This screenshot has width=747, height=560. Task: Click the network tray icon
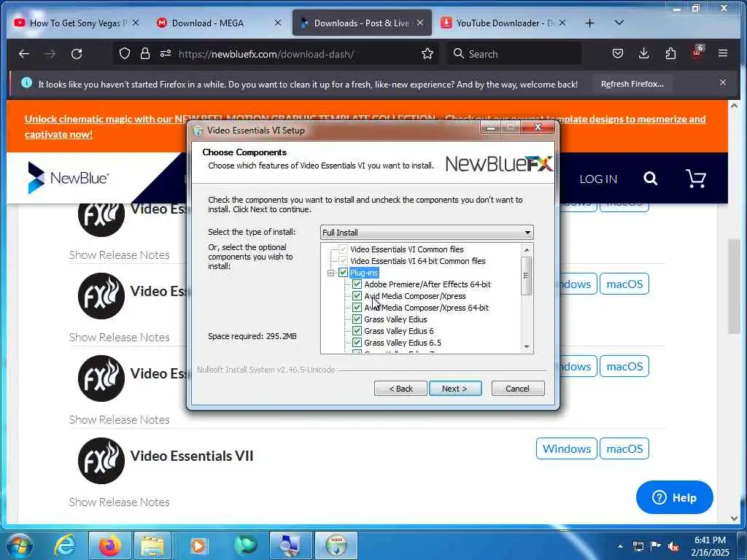pyautogui.click(x=638, y=546)
